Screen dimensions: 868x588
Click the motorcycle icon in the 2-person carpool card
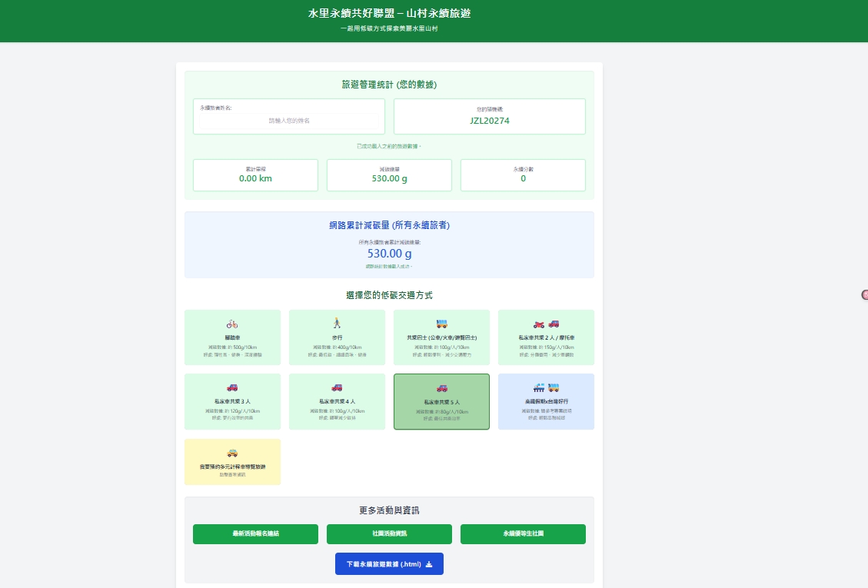click(x=539, y=324)
